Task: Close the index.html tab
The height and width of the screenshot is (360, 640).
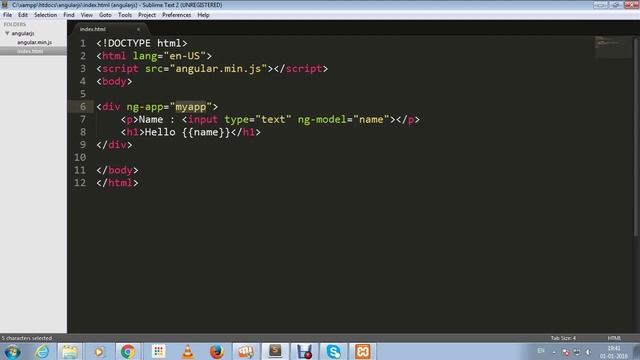Action: click(x=138, y=29)
